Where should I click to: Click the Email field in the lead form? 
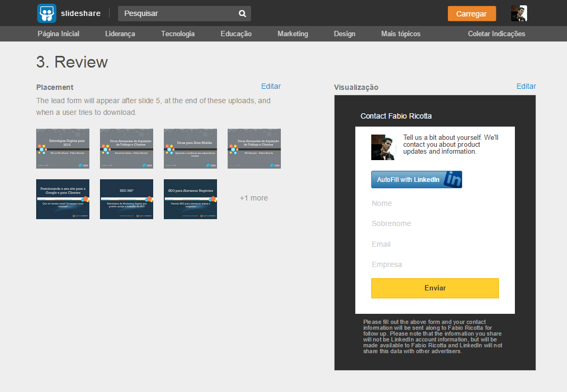point(435,244)
